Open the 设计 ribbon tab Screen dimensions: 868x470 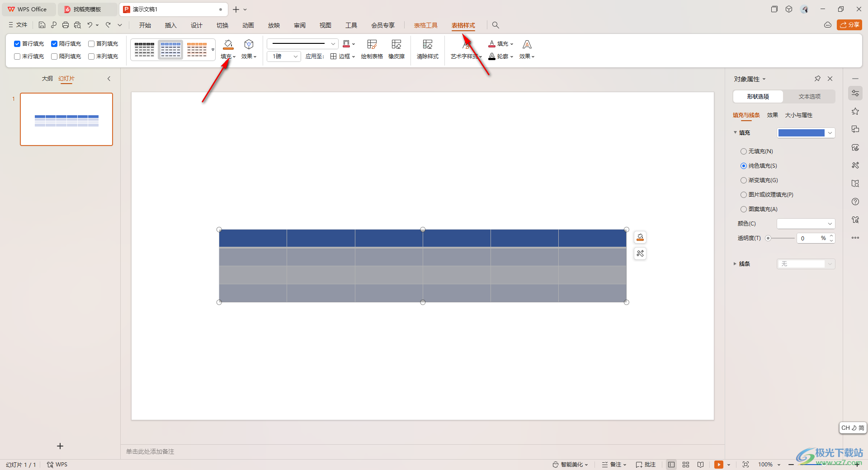(197, 25)
